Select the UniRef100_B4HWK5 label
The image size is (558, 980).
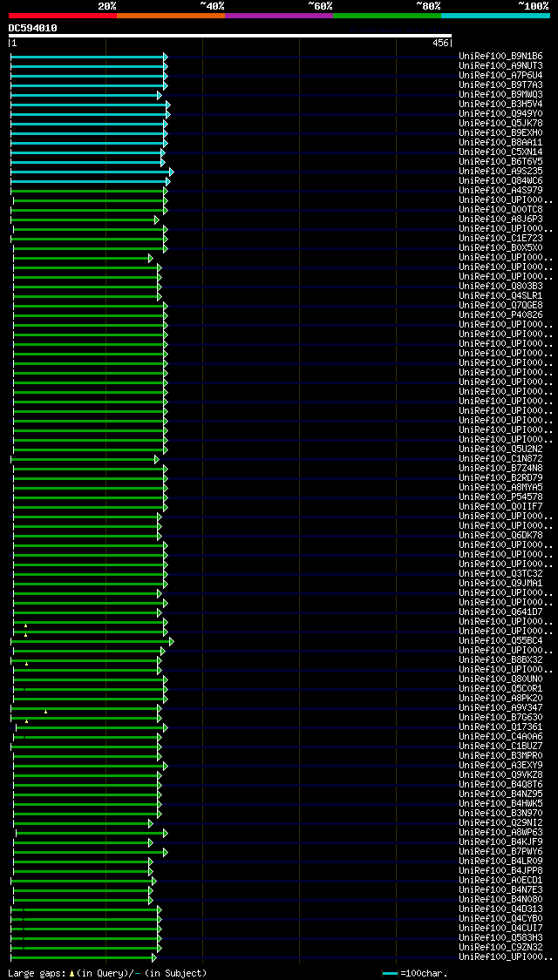(x=500, y=804)
